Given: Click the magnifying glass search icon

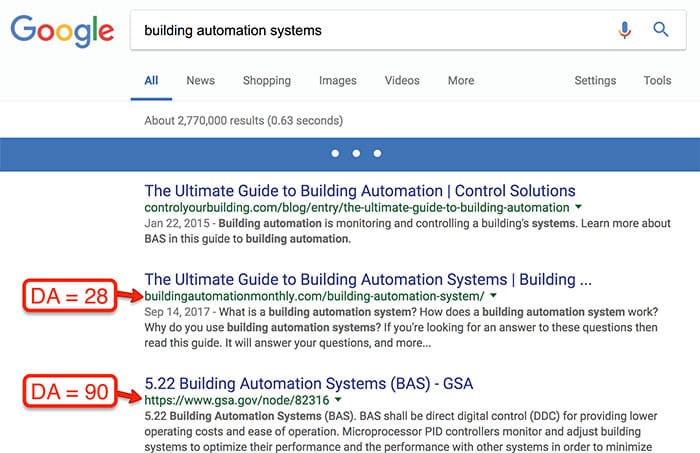Looking at the screenshot, I should click(661, 29).
